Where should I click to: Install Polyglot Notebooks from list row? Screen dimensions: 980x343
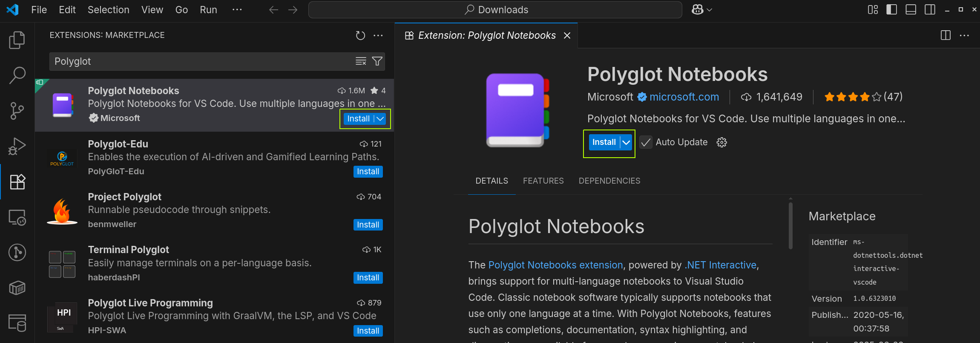(358, 119)
